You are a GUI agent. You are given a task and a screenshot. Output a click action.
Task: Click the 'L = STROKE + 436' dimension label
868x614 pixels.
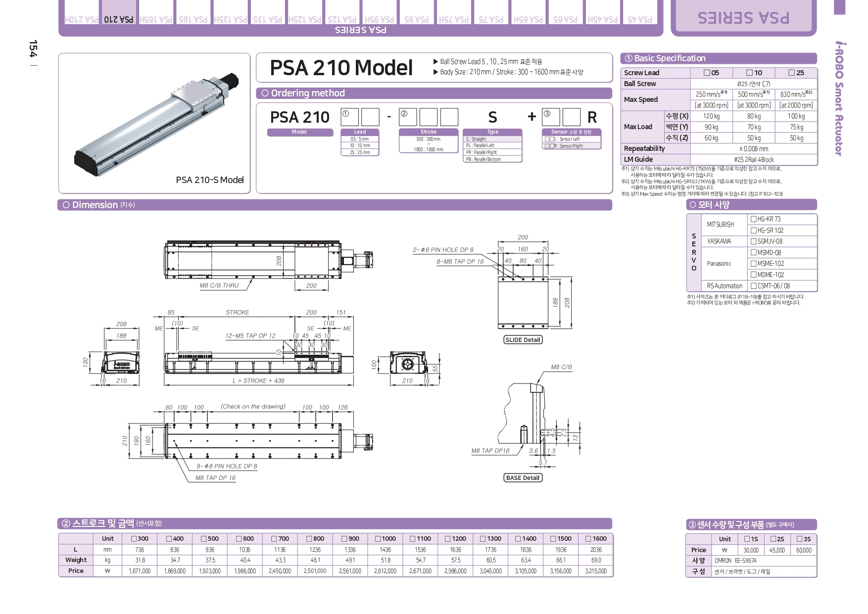point(258,381)
